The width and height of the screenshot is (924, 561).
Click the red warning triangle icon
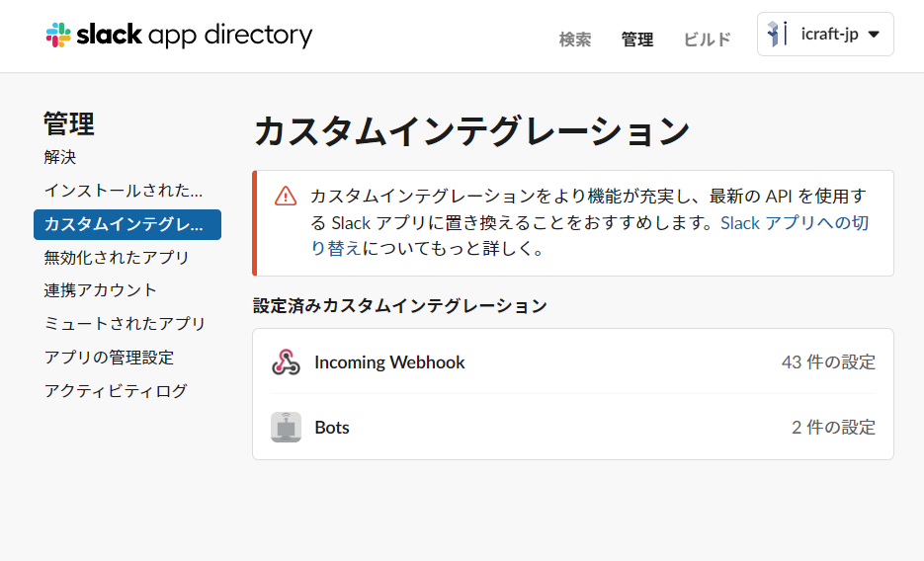pos(286,196)
